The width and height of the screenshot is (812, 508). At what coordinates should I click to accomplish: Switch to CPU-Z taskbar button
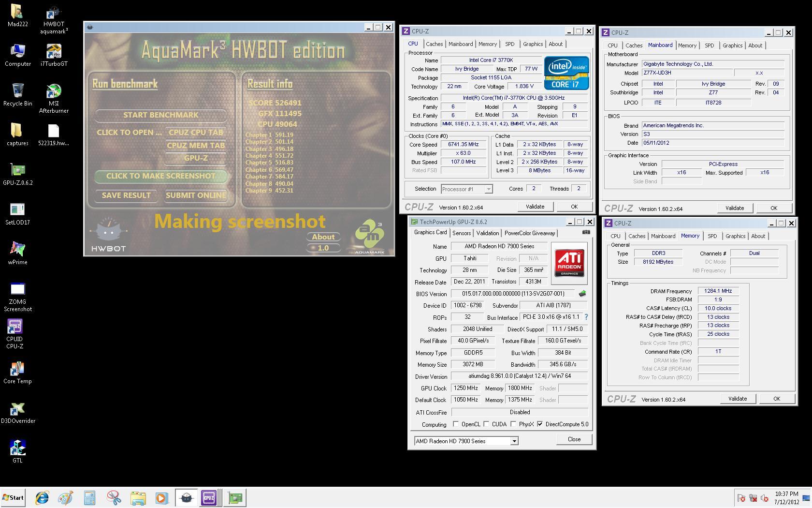point(211,498)
